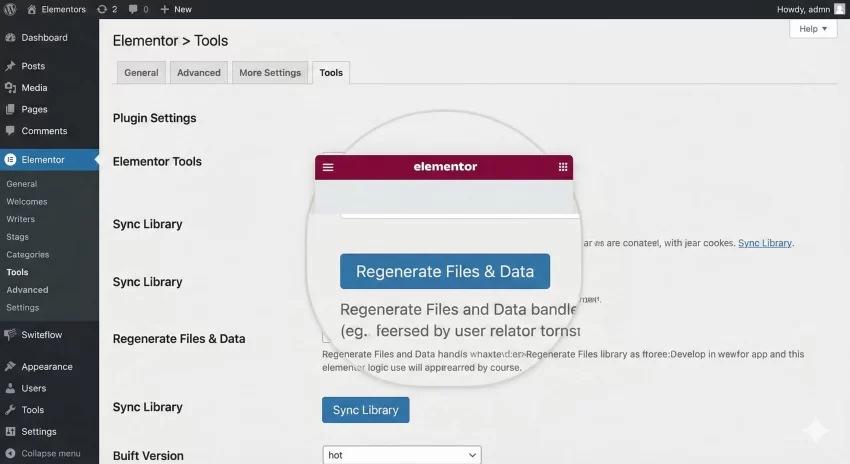Image resolution: width=850 pixels, height=464 pixels.
Task: Click the Plugin Settings heading
Action: pyautogui.click(x=154, y=118)
